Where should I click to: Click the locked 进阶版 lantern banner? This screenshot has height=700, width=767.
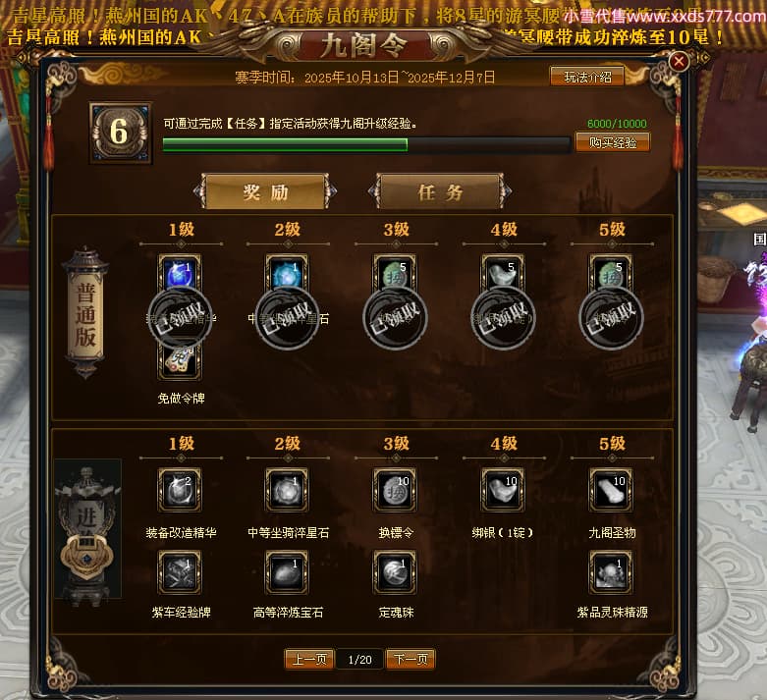tap(87, 530)
